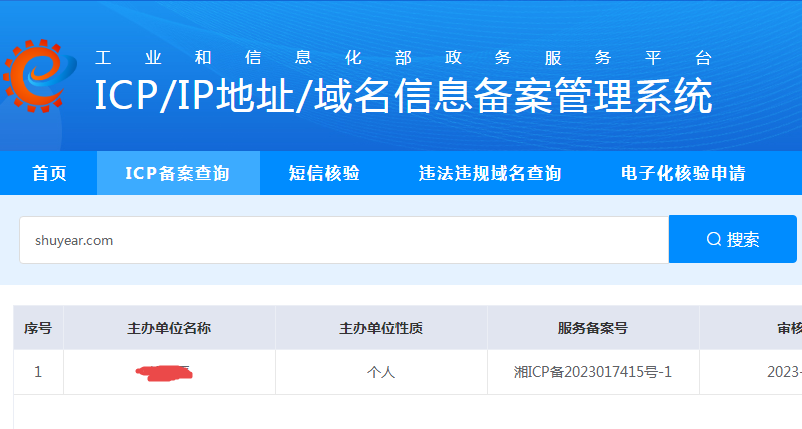
Task: Click the 主办单位名称 column header
Action: click(x=169, y=328)
